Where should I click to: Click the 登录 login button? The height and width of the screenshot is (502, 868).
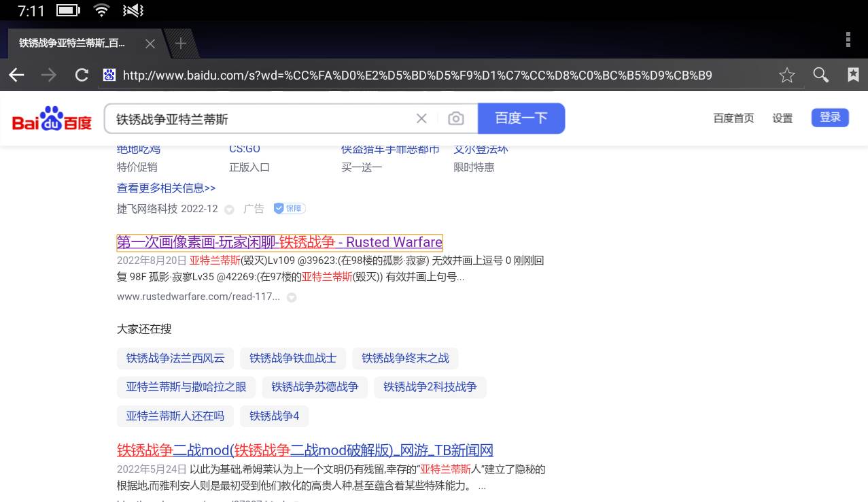tap(829, 118)
